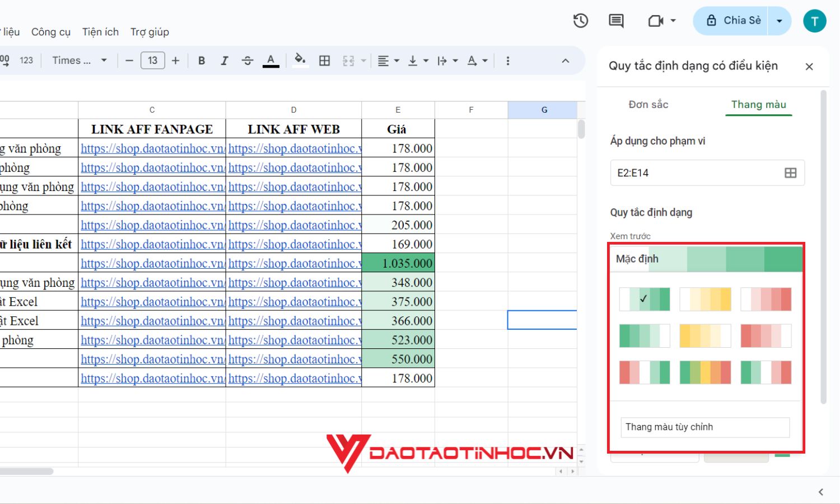Open the text alignment dropdown

tap(388, 60)
